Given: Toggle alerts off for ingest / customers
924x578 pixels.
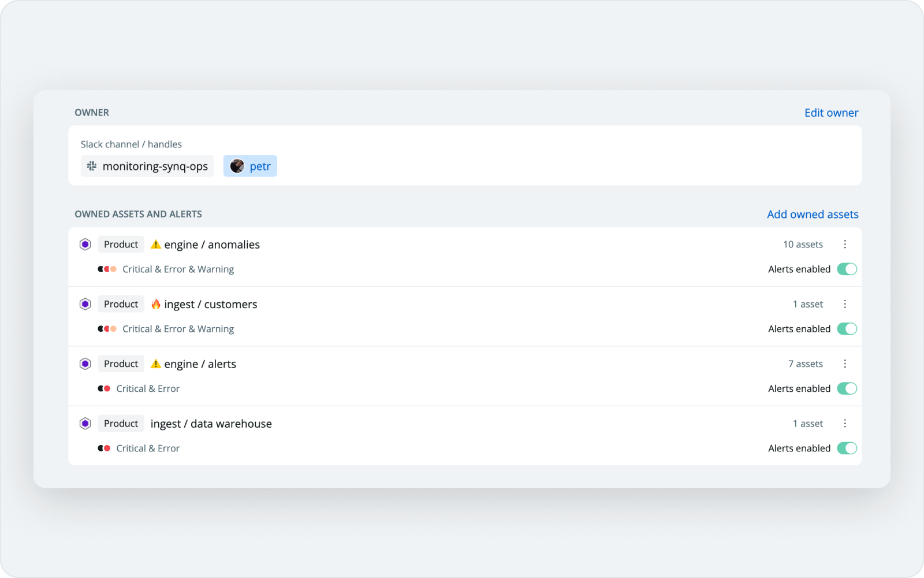Looking at the screenshot, I should tap(847, 328).
